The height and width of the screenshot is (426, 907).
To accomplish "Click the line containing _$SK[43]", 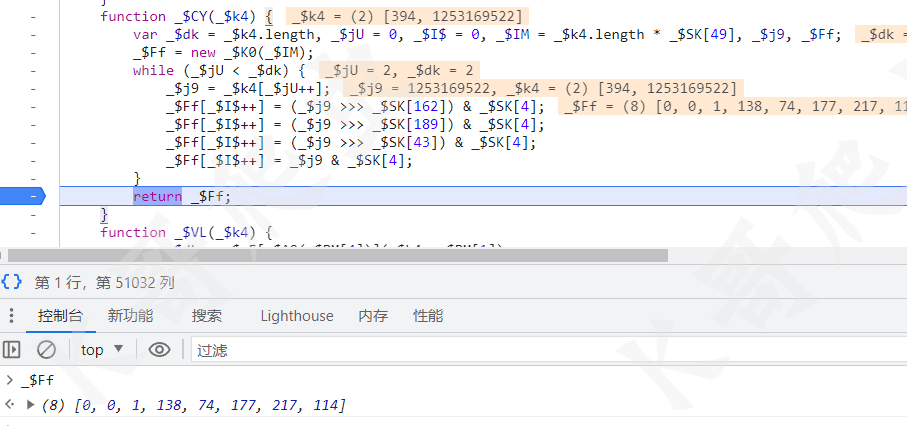I will (351, 142).
